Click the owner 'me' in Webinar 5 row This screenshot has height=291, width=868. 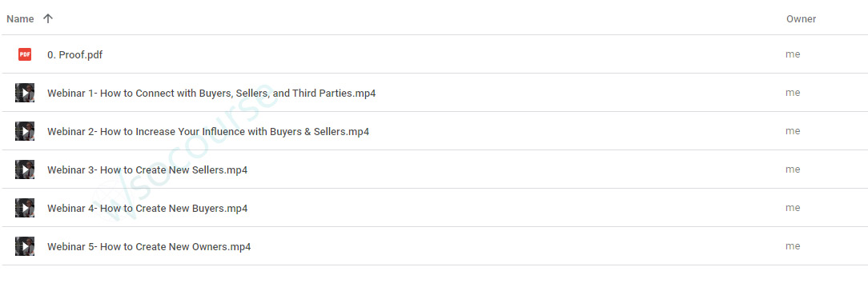[x=793, y=246]
